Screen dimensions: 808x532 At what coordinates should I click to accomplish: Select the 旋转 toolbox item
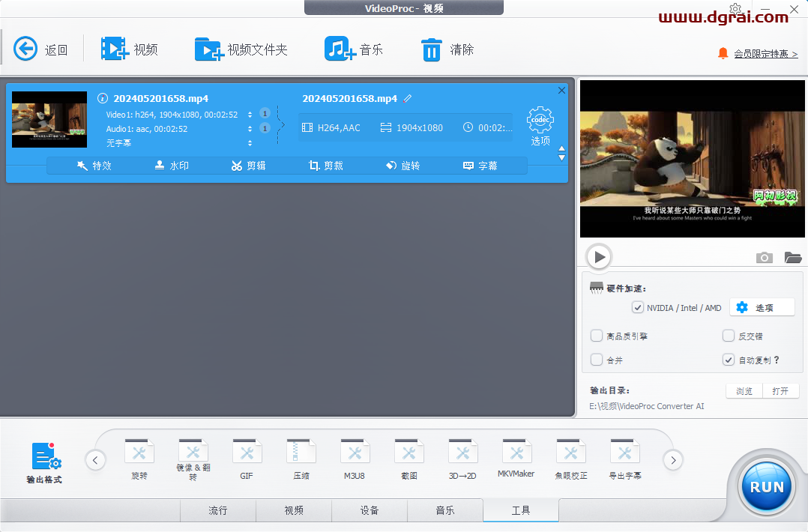click(139, 459)
